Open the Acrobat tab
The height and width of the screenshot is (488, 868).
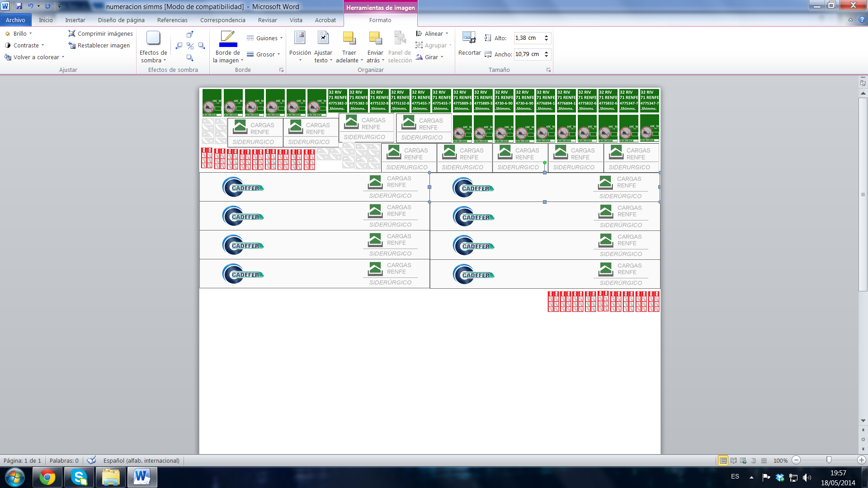325,20
